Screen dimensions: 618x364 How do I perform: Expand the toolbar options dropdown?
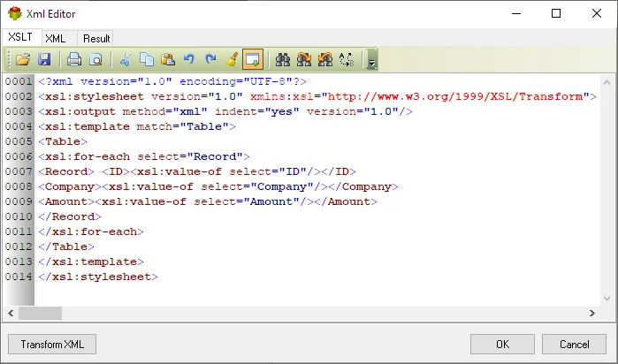[371, 59]
